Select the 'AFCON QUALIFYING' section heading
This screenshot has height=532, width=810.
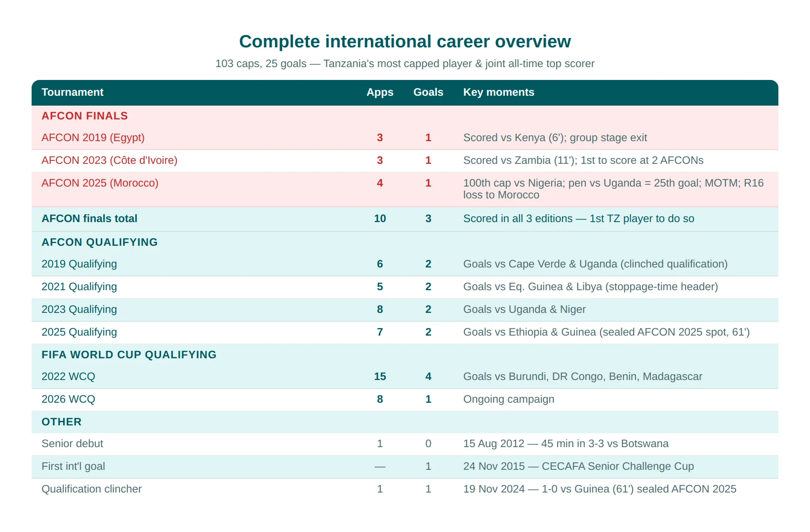click(100, 242)
